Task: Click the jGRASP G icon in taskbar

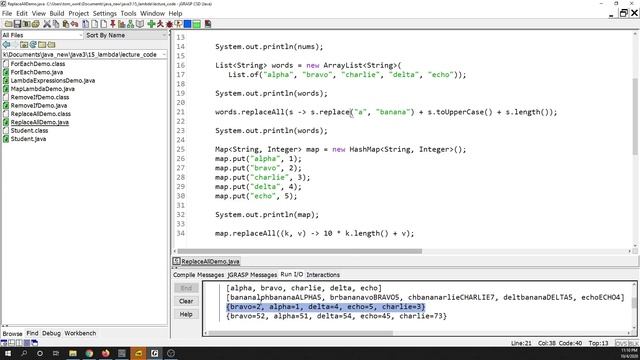Action: [x=154, y=353]
